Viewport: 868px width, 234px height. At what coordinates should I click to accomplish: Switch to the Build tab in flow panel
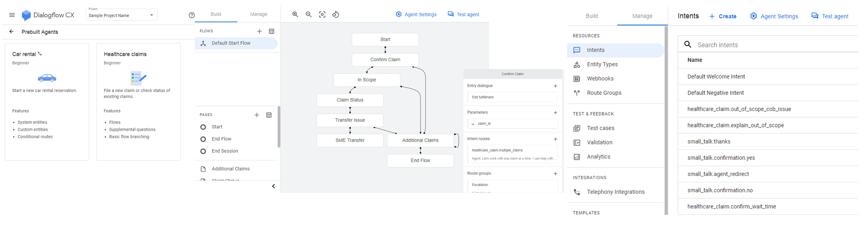click(216, 14)
